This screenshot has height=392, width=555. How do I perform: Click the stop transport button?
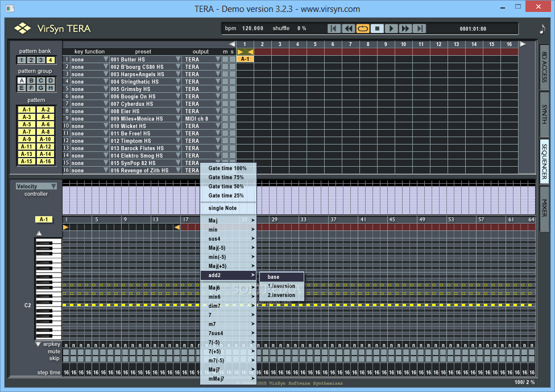[x=377, y=28]
